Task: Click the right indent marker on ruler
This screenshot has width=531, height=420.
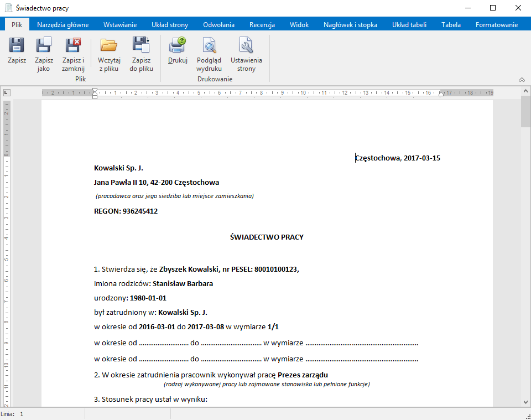Action: [441, 94]
